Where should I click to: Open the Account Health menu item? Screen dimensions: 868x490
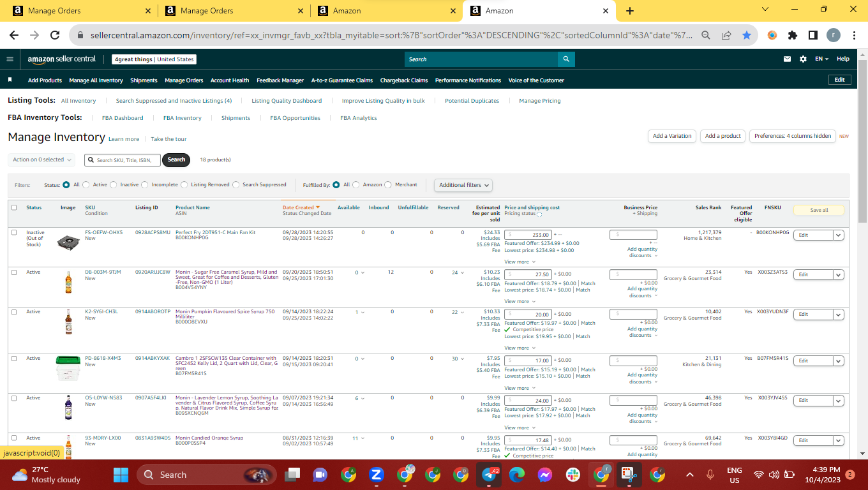(x=230, y=80)
